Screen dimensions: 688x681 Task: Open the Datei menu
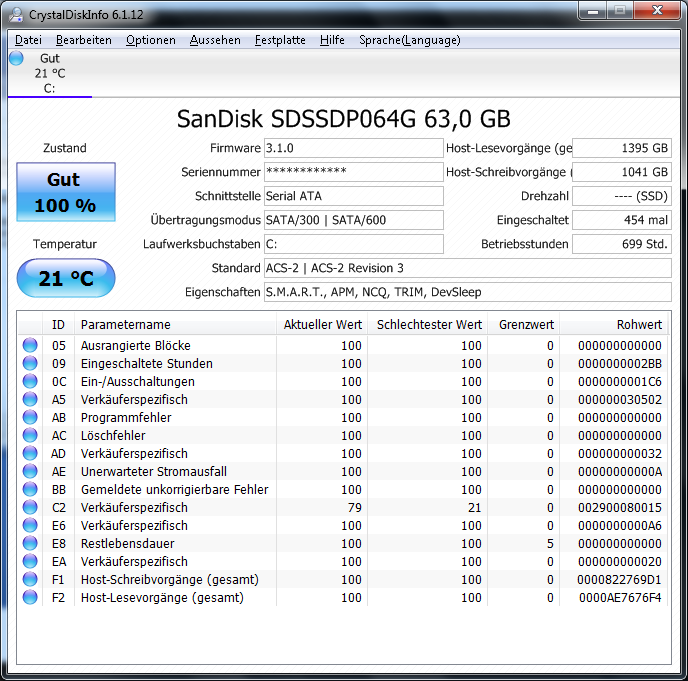pyautogui.click(x=28, y=40)
